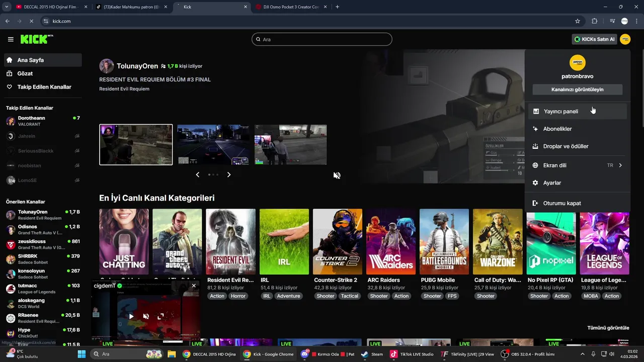Open Chrome extensions puzzle icon

click(595, 21)
